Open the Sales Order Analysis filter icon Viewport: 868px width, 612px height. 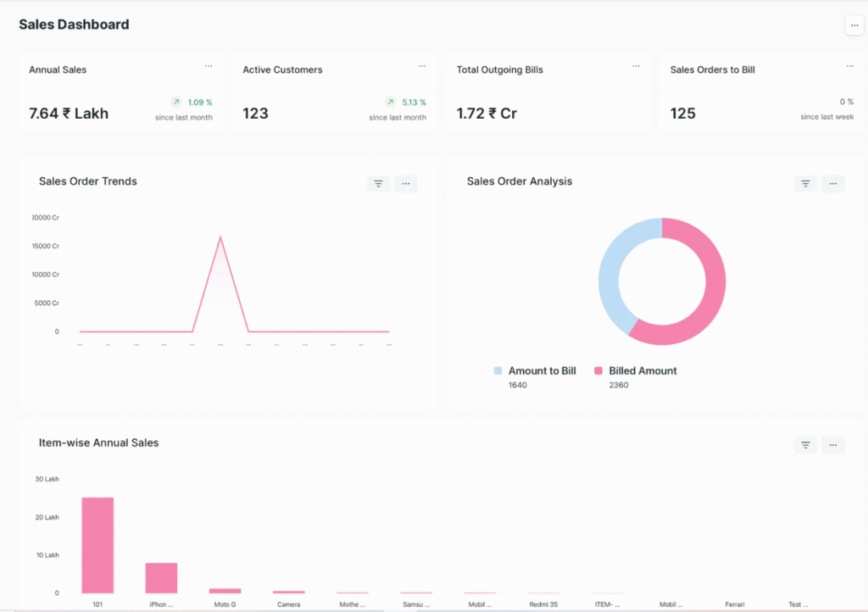(x=804, y=183)
